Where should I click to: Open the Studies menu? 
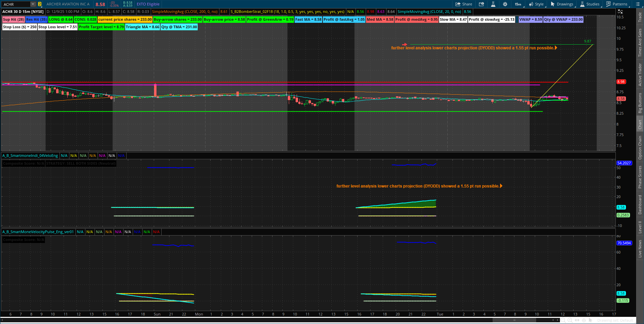590,4
